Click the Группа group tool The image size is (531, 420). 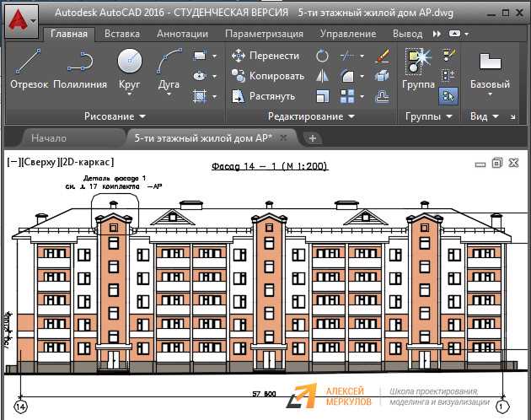coord(418,69)
